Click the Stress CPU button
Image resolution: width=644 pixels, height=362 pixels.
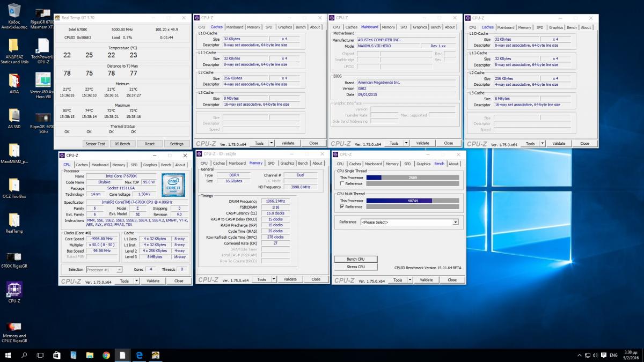coord(356,267)
